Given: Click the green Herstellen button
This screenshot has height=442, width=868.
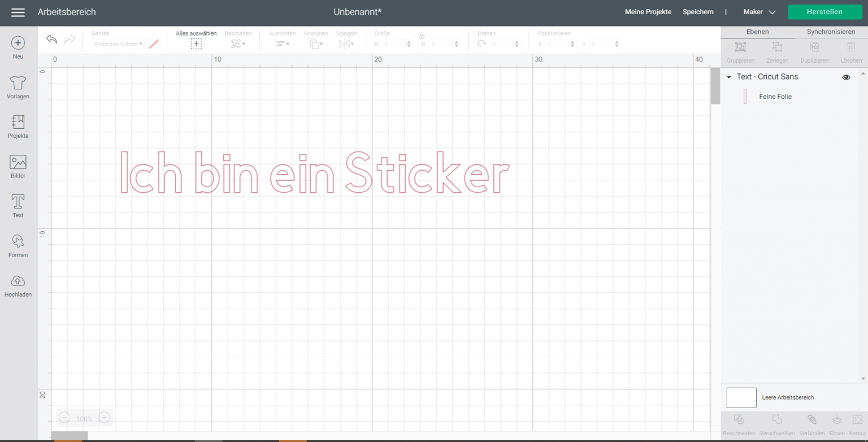Looking at the screenshot, I should (824, 11).
